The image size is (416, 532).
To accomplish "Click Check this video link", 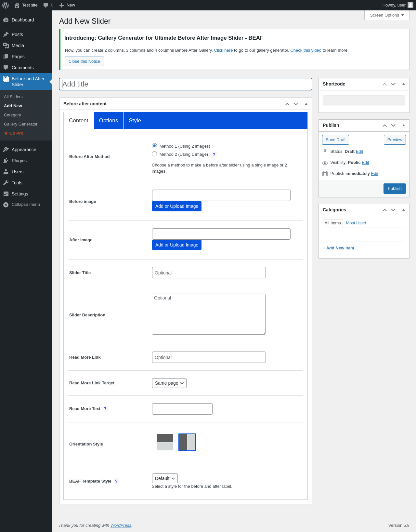I will tap(306, 50).
